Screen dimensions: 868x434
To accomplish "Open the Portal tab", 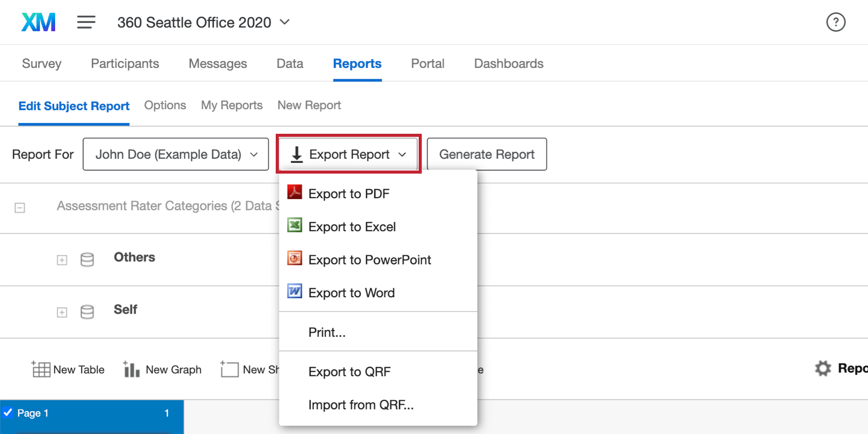I will tap(428, 63).
